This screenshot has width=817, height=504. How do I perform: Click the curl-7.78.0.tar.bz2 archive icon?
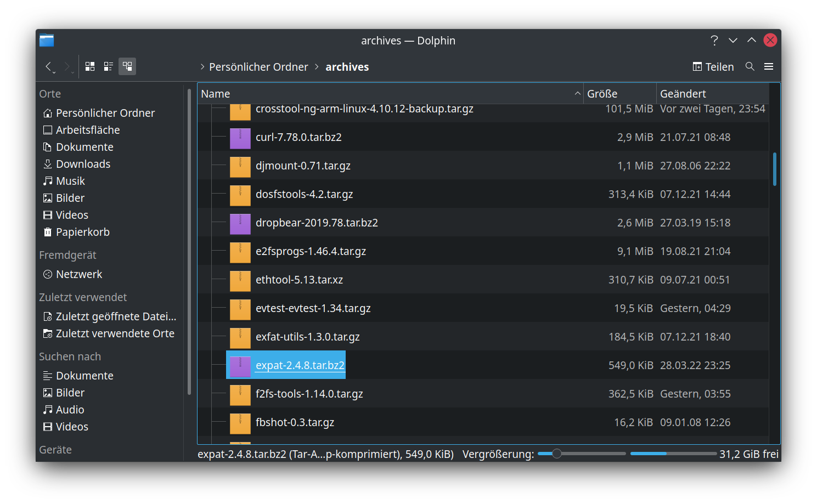tap(240, 137)
